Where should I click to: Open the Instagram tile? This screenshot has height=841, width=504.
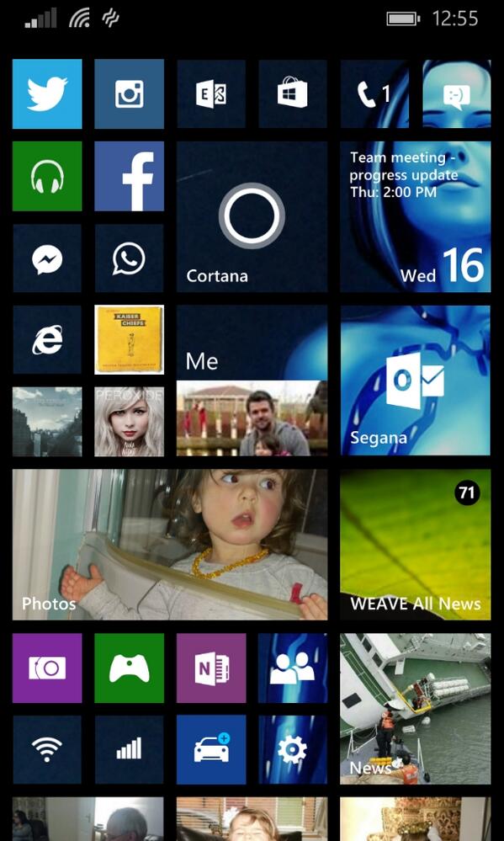(x=130, y=93)
